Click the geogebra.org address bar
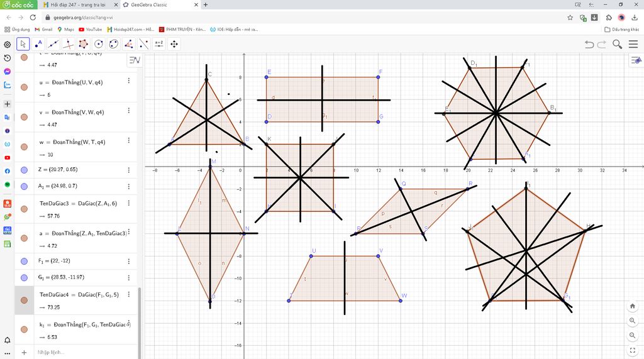 pyautogui.click(x=304, y=18)
